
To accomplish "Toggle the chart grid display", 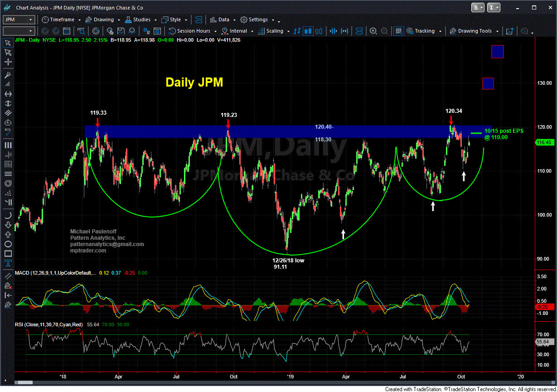I will click(398, 31).
